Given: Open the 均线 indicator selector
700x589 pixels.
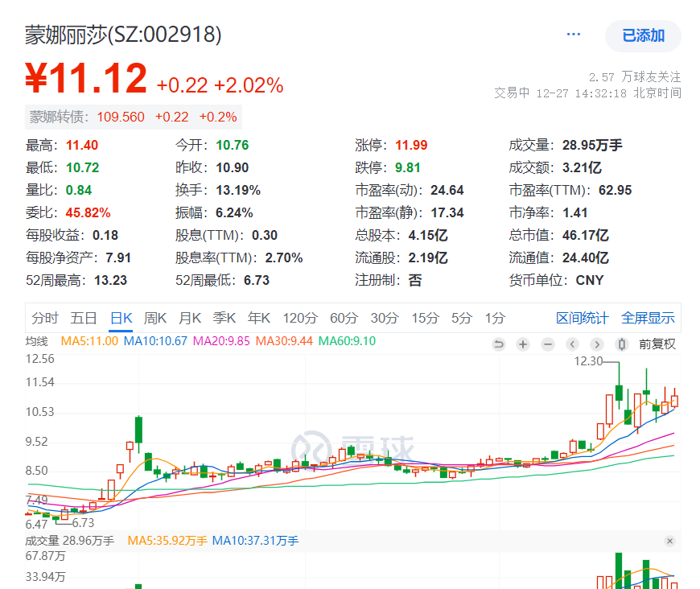Looking at the screenshot, I should pyautogui.click(x=37, y=341).
